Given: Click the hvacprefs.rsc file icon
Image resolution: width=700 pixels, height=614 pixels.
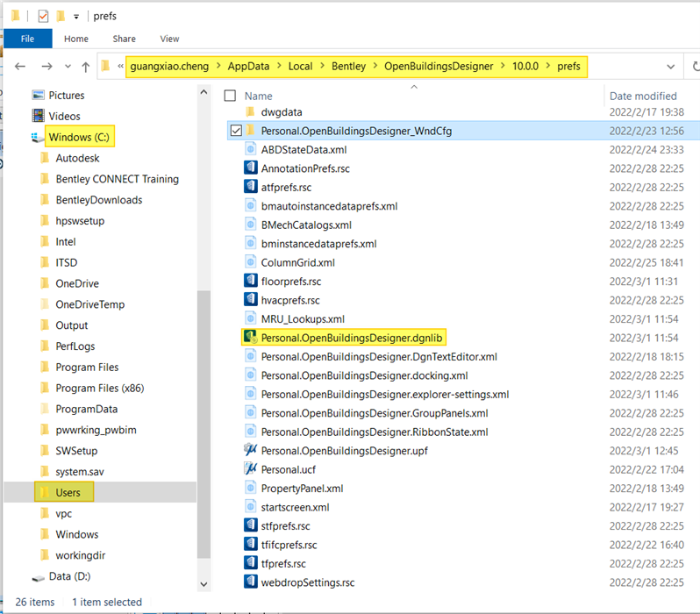Looking at the screenshot, I should (251, 299).
